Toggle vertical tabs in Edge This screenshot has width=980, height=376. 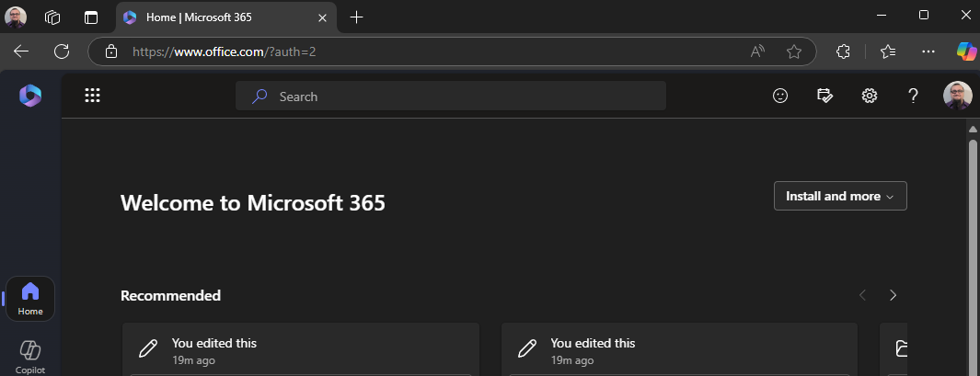[90, 17]
